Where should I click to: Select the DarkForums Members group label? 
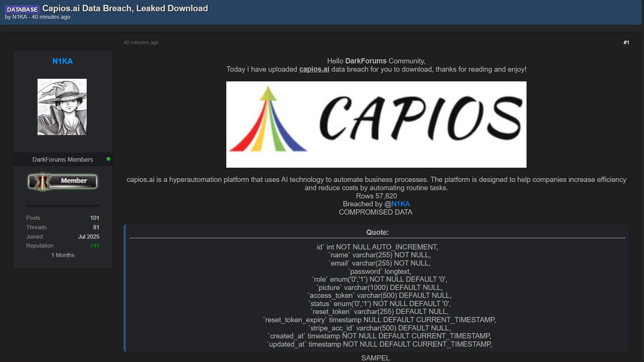63,159
